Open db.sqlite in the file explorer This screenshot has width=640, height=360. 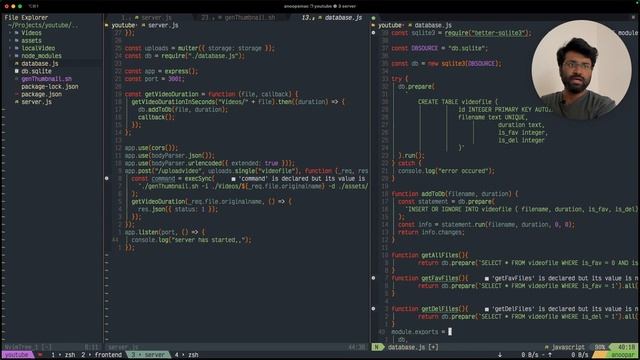coord(36,71)
